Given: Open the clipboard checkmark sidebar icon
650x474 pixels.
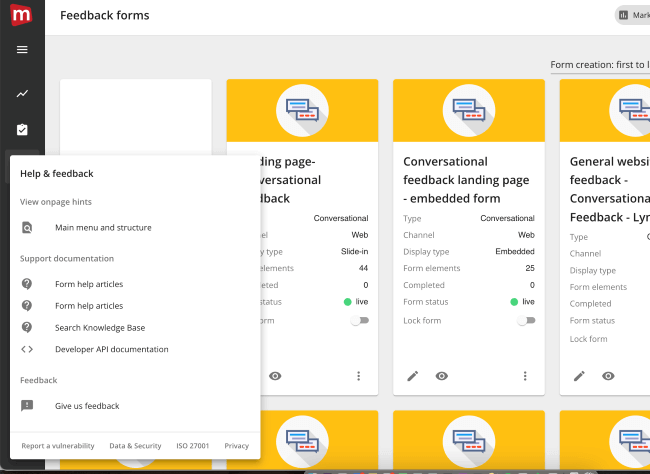Looking at the screenshot, I should pos(22,130).
